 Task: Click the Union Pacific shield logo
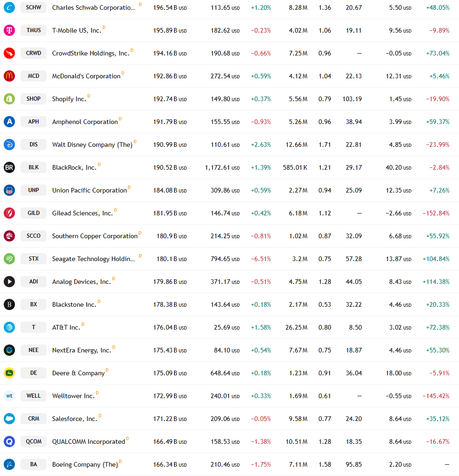(9, 190)
